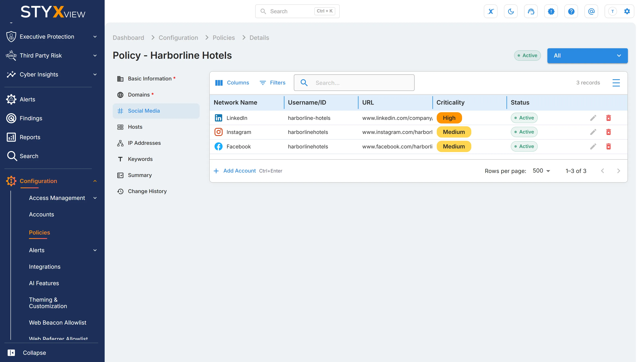Open Hosts tab
Image resolution: width=644 pixels, height=362 pixels.
156,127
